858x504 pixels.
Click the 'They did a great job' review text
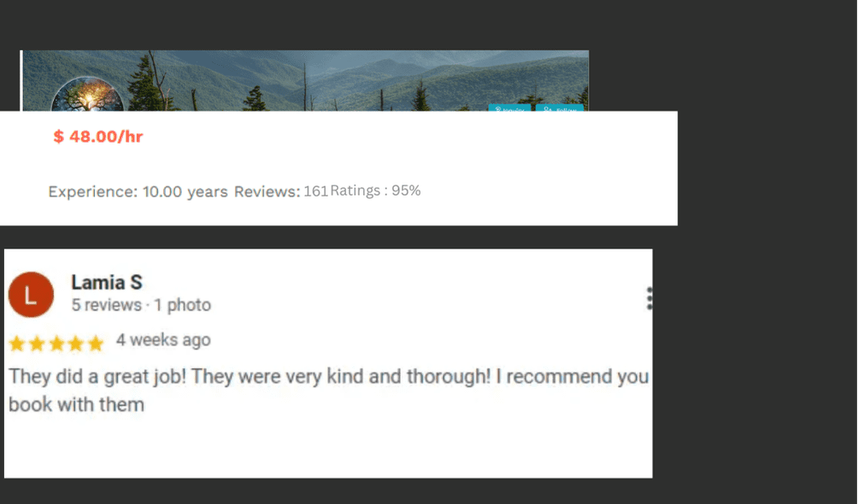click(x=328, y=377)
